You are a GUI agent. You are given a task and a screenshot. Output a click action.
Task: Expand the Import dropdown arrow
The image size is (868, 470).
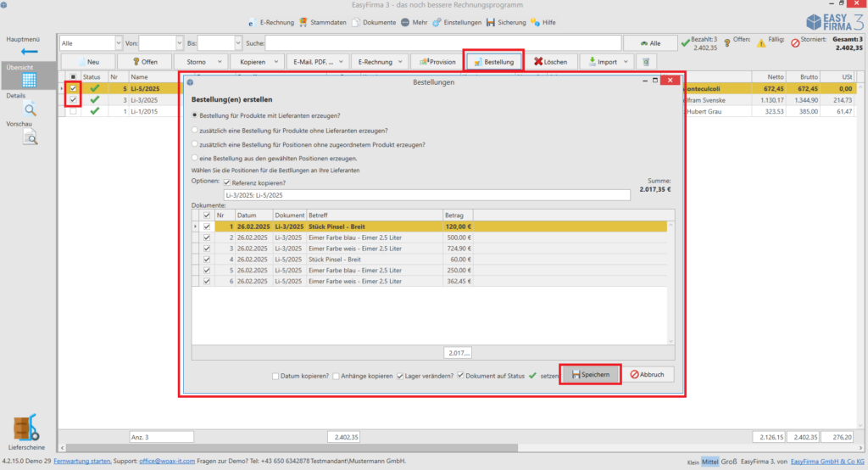point(626,62)
